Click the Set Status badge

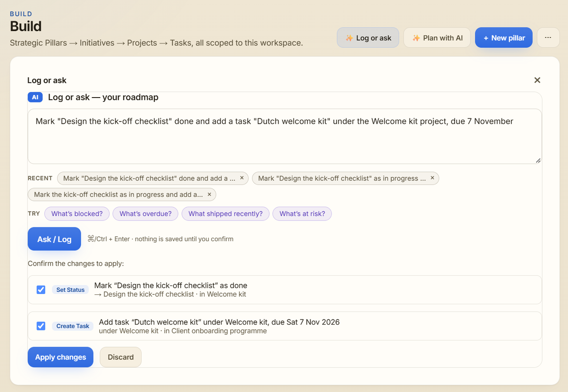71,290
